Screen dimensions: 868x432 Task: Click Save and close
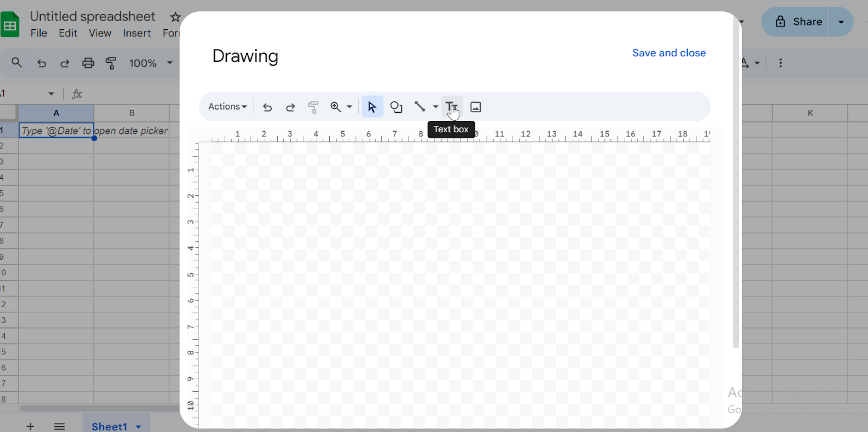click(669, 53)
